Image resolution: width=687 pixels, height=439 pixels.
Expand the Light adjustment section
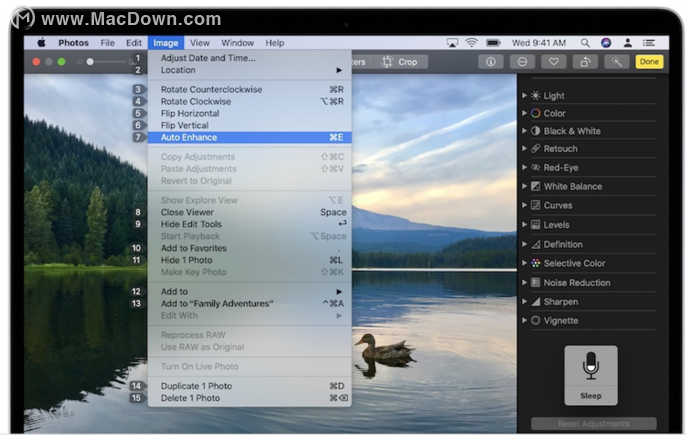(x=524, y=96)
